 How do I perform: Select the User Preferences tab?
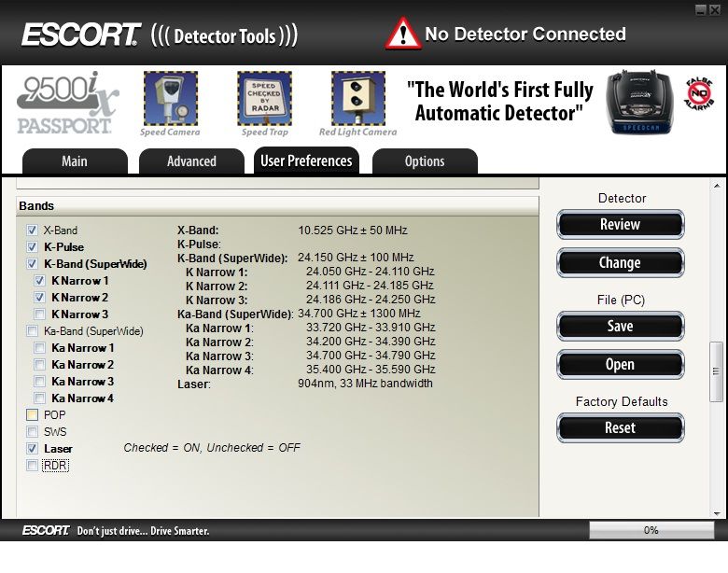coord(306,161)
